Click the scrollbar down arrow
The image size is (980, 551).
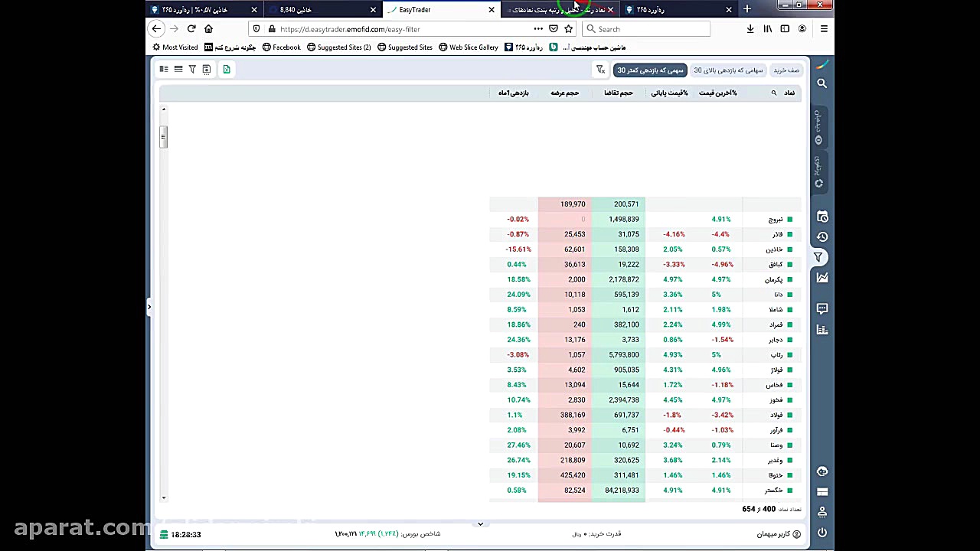[163, 497]
